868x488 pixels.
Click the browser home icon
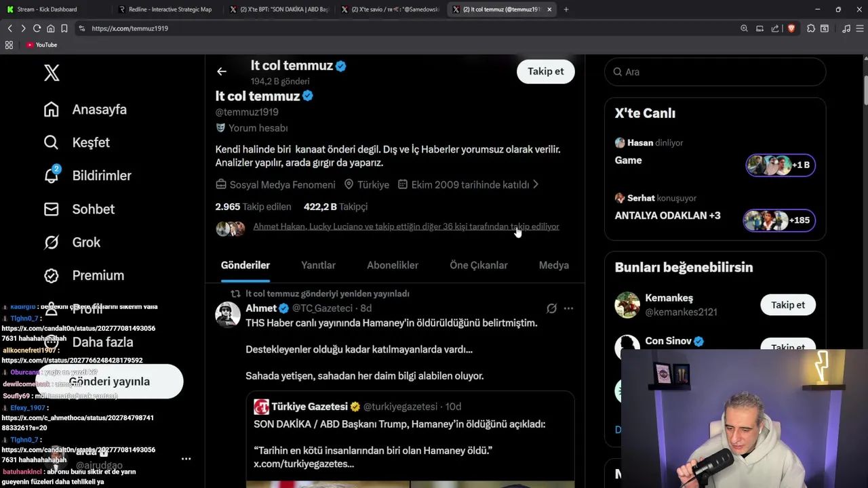pos(50,28)
